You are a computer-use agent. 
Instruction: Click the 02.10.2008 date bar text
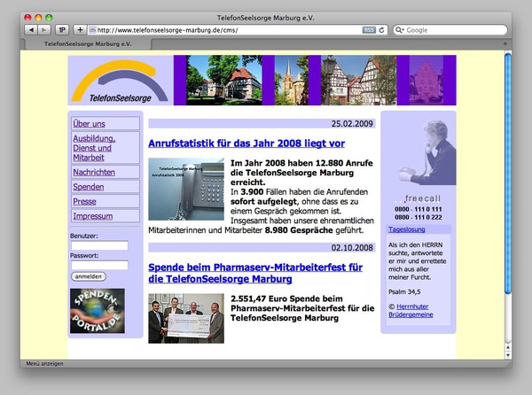[x=352, y=248]
